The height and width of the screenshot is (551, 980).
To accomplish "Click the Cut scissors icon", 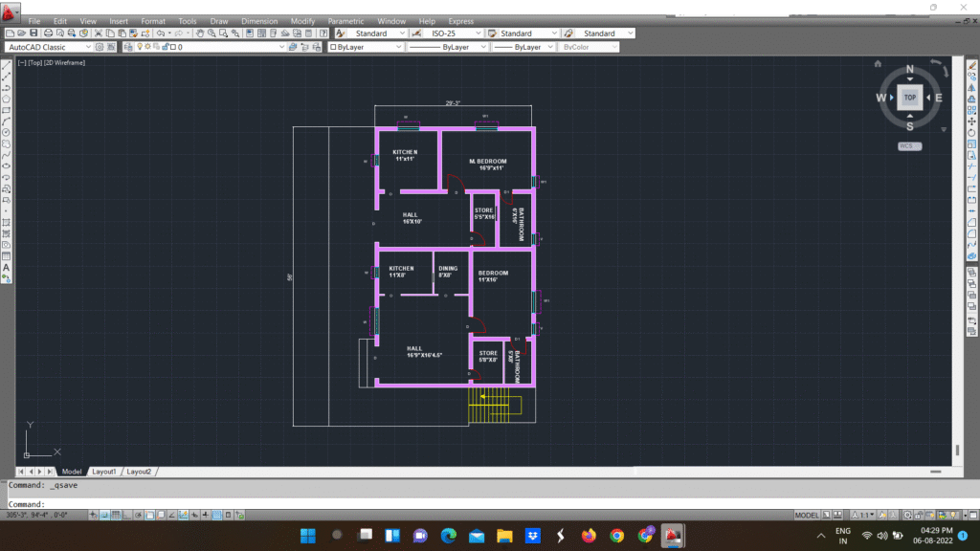I will (x=99, y=33).
